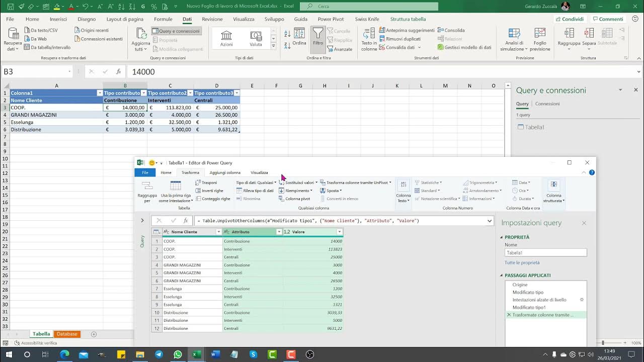Click settings gear on Intestazioni alzate step
Image resolution: width=644 pixels, height=362 pixels.
tap(582, 300)
